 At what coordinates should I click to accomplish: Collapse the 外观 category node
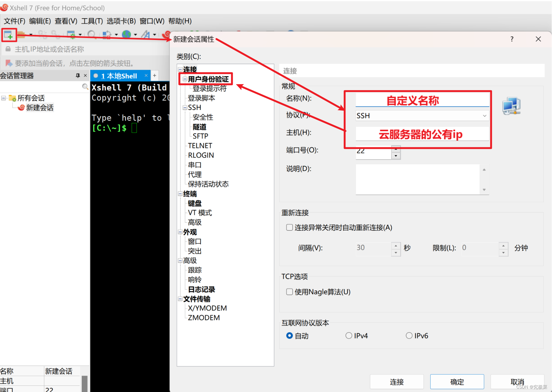(180, 232)
